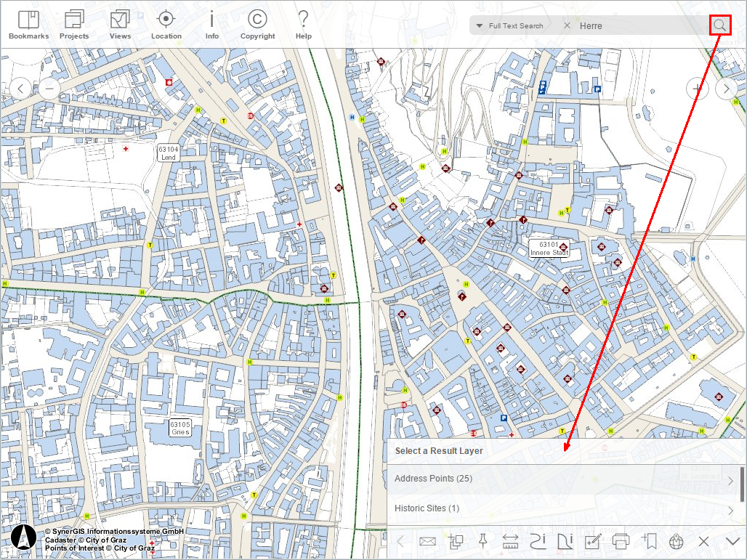The width and height of the screenshot is (747, 560).
Task: Open the Help menu
Action: coord(303,25)
